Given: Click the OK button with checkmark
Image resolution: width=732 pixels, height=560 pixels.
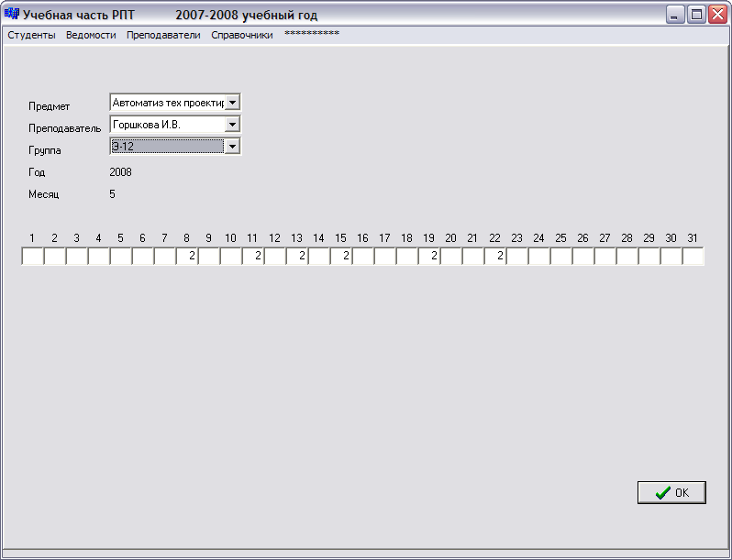Looking at the screenshot, I should click(x=671, y=492).
